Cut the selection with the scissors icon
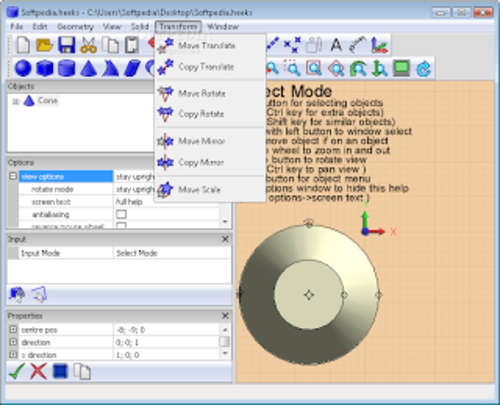500x405 pixels. 88,45
